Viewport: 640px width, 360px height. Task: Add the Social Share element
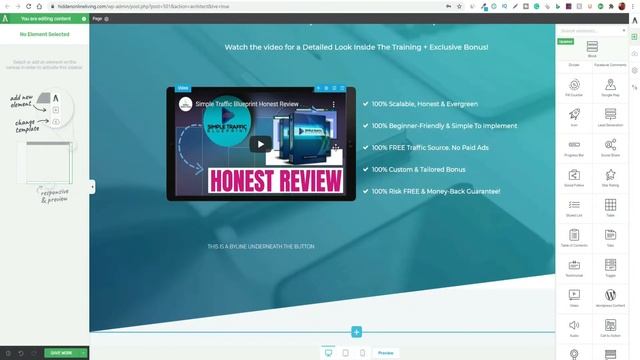click(x=610, y=148)
